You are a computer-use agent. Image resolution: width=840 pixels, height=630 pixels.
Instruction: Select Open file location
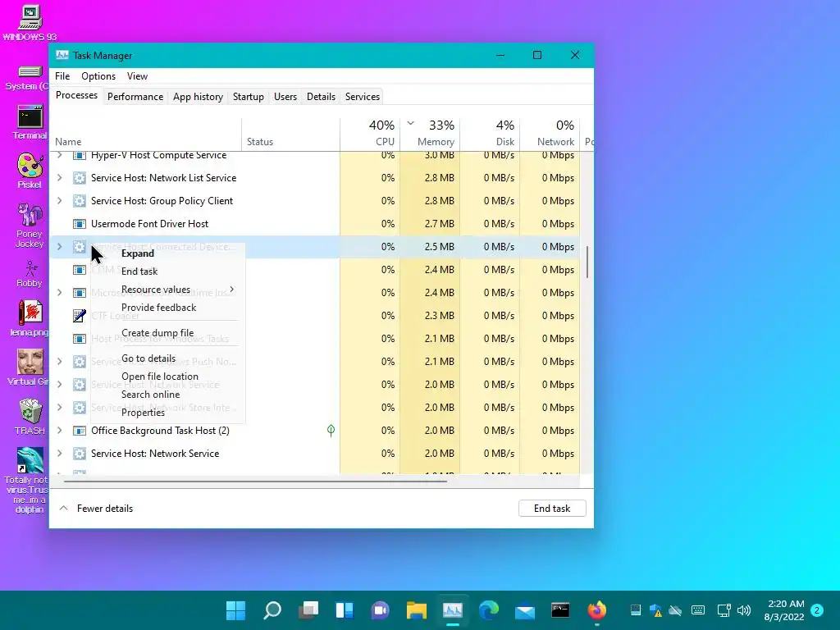(160, 377)
